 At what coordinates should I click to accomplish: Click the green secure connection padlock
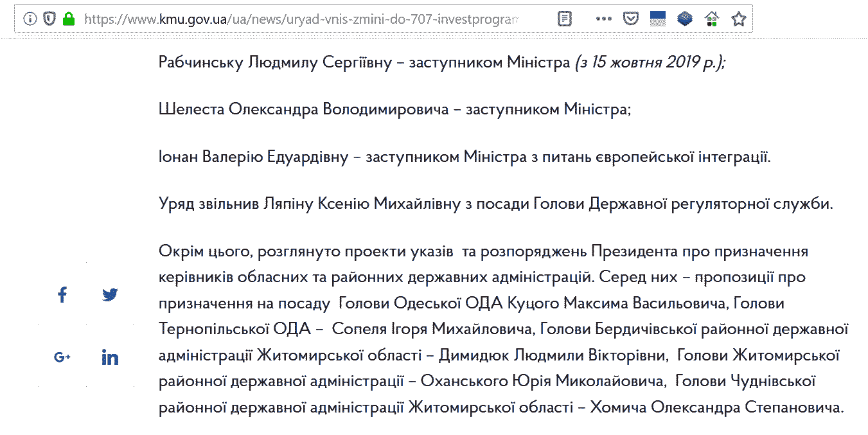[68, 19]
